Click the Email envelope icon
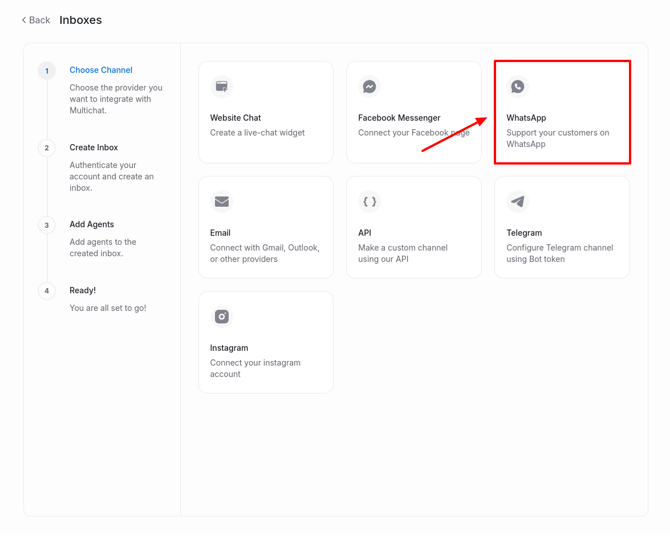 pos(222,202)
